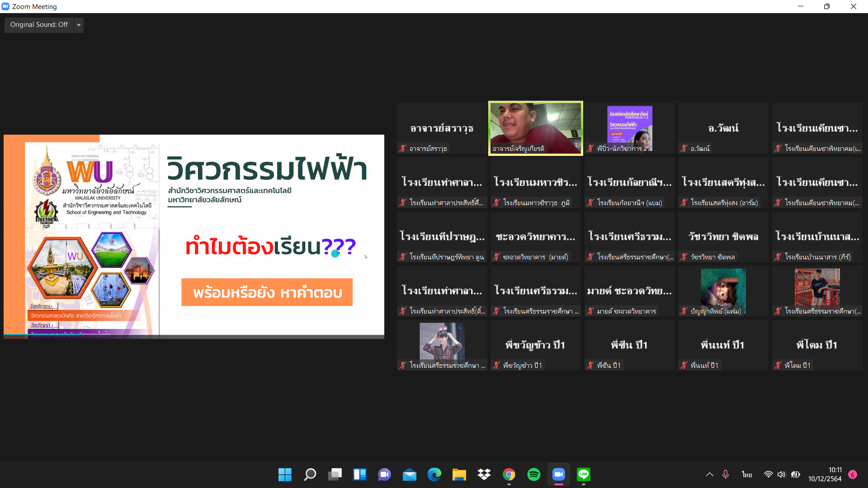Open Microsoft Edge from taskbar
868x488 pixels.
[434, 474]
